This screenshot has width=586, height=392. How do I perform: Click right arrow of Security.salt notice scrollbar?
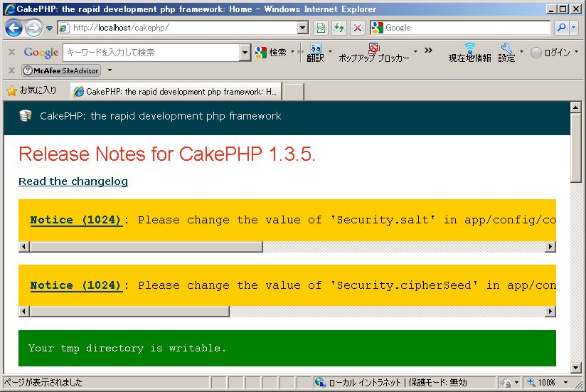[550, 247]
